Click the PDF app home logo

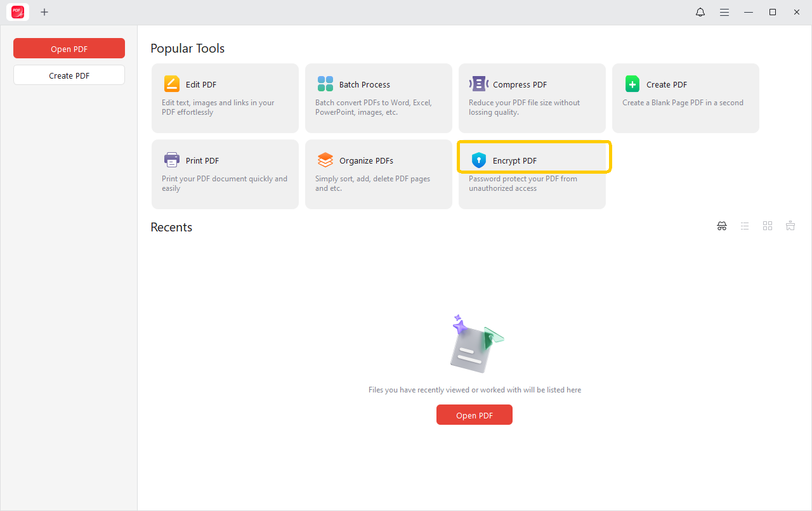[x=18, y=12]
